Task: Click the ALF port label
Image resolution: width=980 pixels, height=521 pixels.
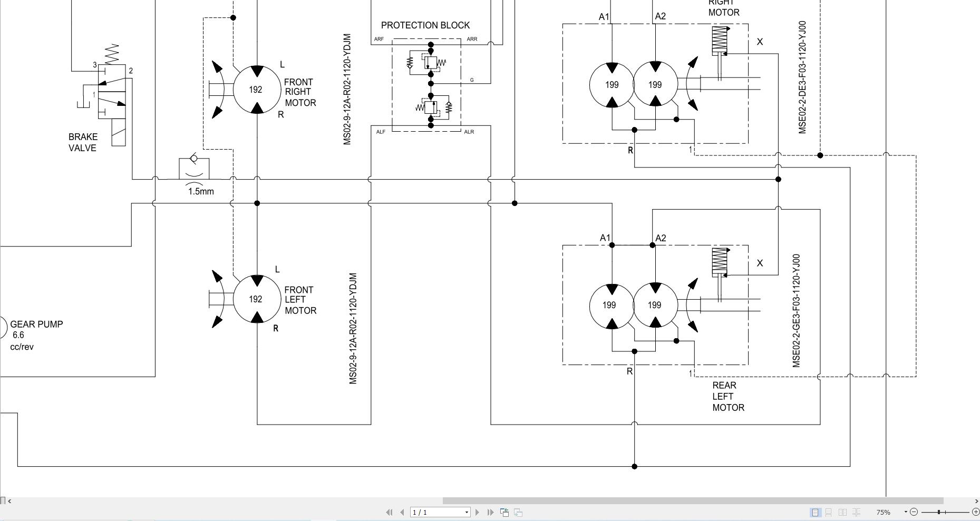Action: tap(381, 132)
